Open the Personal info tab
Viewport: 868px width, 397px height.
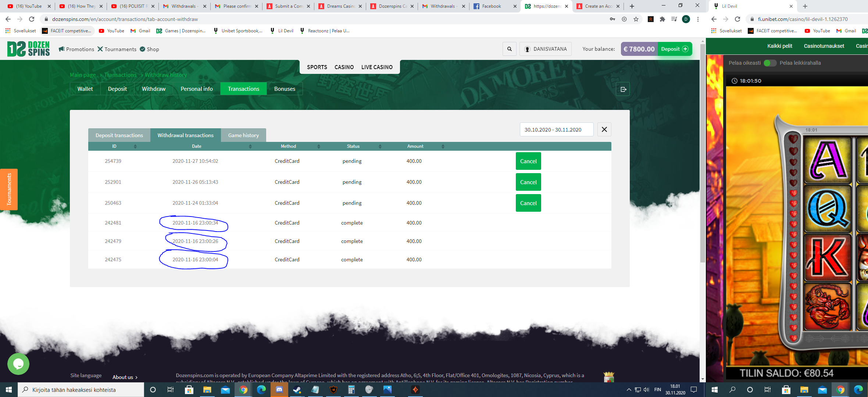pos(197,89)
